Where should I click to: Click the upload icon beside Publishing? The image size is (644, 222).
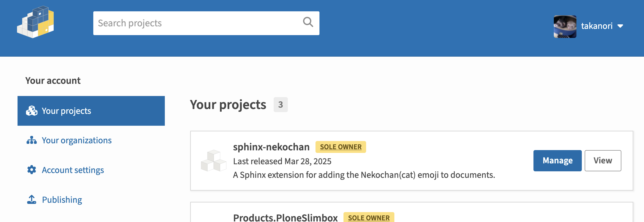32,200
